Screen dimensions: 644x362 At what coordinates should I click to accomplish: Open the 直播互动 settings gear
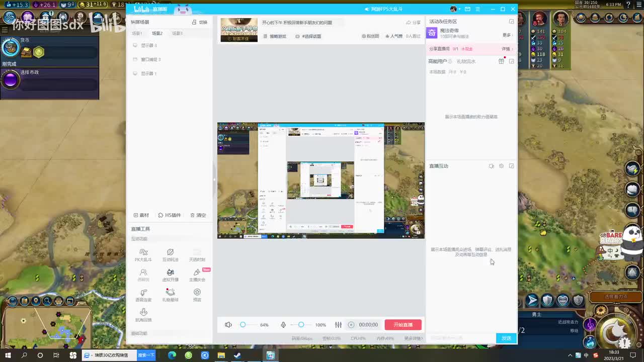[x=501, y=166]
